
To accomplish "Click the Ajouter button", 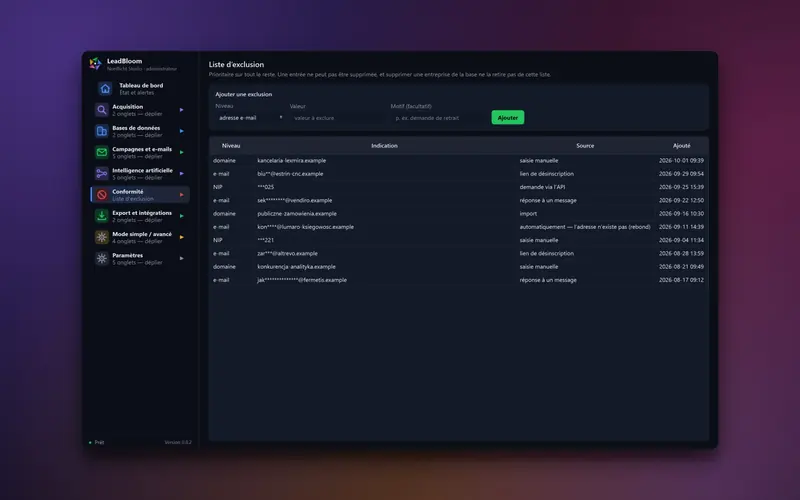I will [x=508, y=118].
